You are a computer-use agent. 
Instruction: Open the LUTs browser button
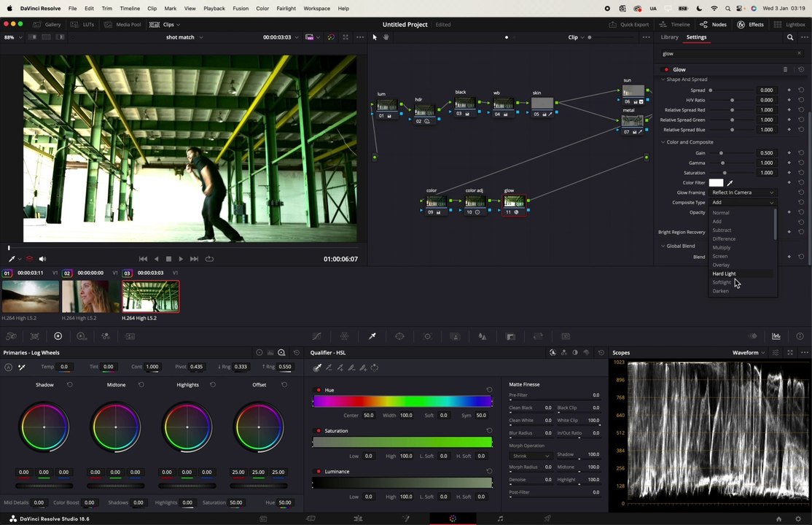[82, 24]
